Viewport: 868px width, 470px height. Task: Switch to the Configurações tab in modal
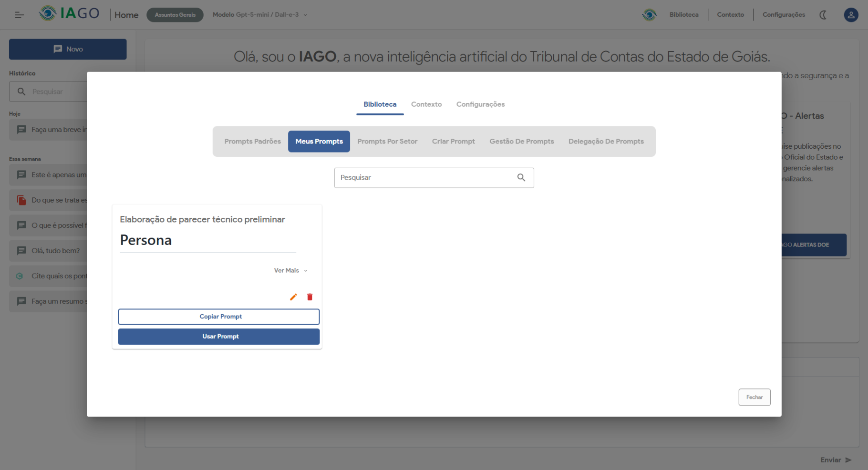pyautogui.click(x=480, y=104)
